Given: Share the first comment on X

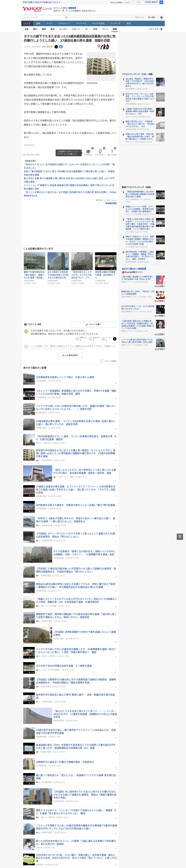Looking at the screenshot, I should point(115,339).
